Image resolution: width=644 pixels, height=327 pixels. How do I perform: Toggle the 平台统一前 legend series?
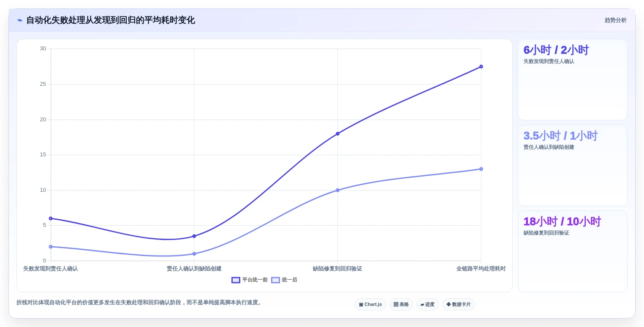click(x=250, y=280)
